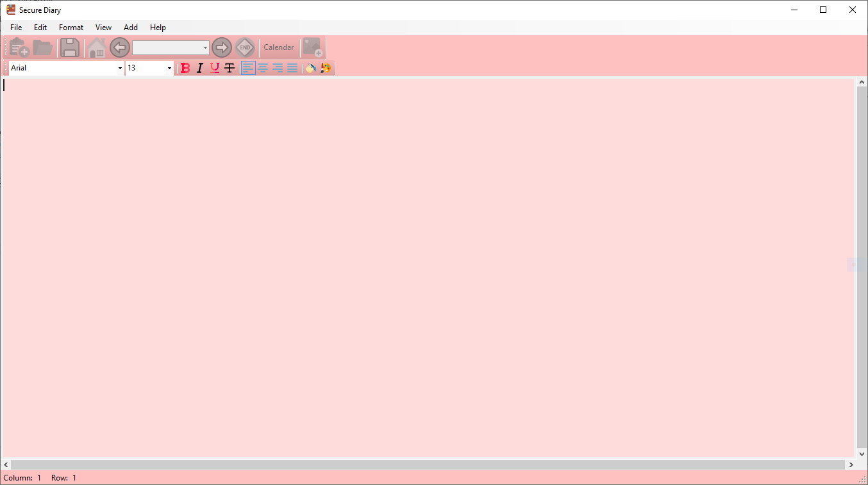This screenshot has width=868, height=485.
Task: Open the Format menu
Action: [71, 28]
